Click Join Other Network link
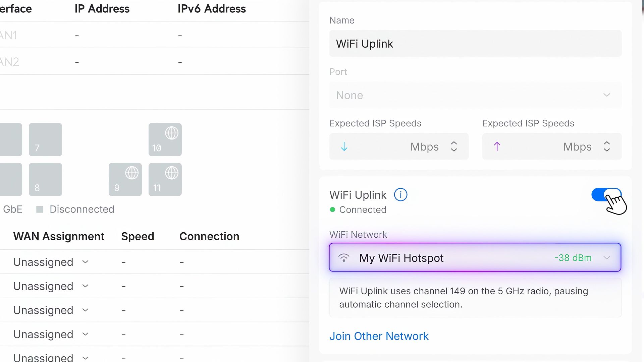This screenshot has height=362, width=644. 379,336
